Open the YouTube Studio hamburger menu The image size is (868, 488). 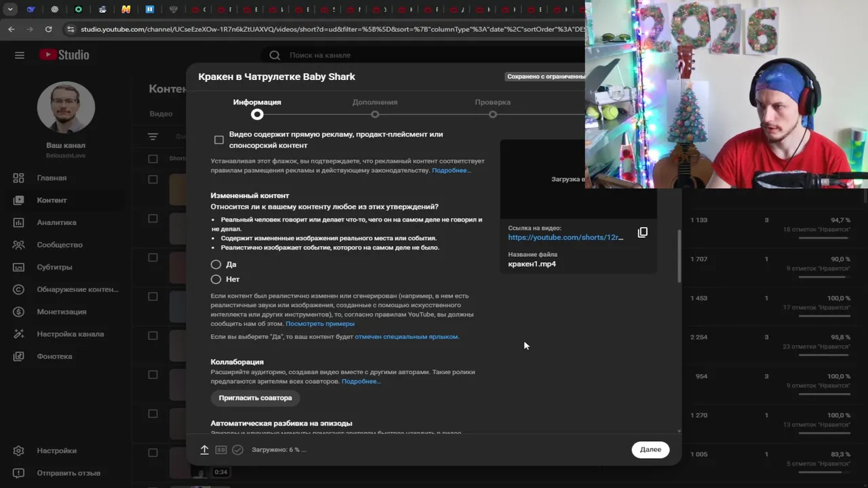19,55
